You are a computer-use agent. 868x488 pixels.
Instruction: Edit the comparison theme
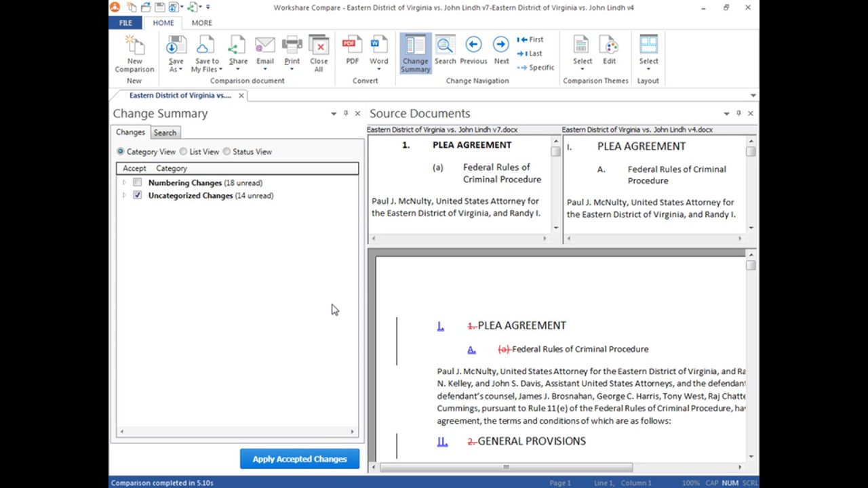[610, 51]
